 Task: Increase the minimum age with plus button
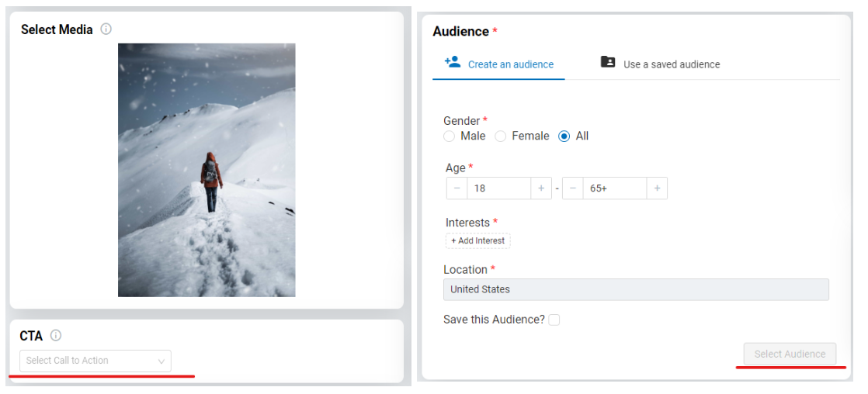click(x=541, y=188)
